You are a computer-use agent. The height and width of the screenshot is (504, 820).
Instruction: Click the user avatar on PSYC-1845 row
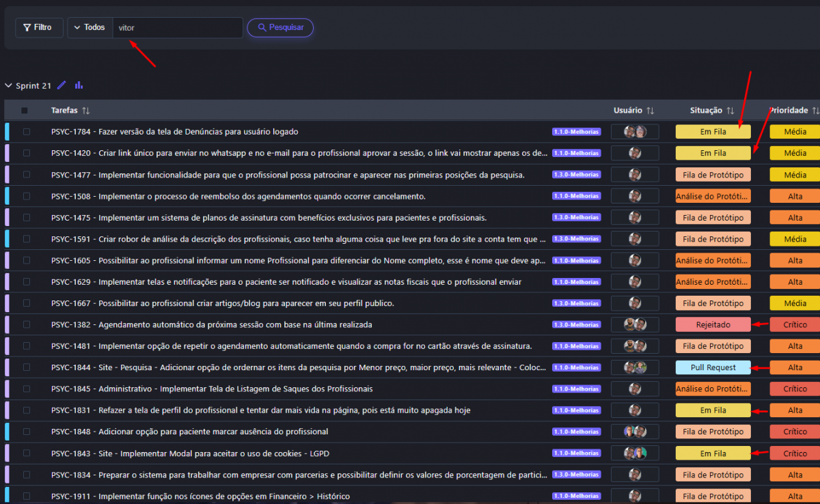coord(635,389)
